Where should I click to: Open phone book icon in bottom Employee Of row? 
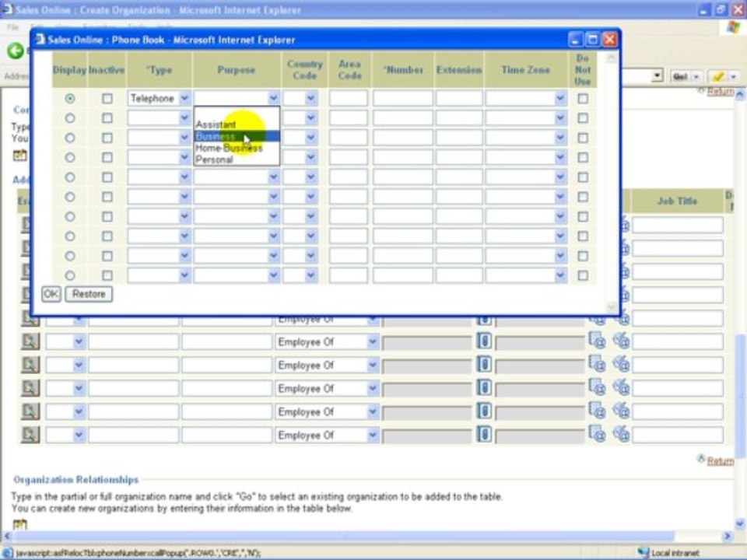[484, 434]
